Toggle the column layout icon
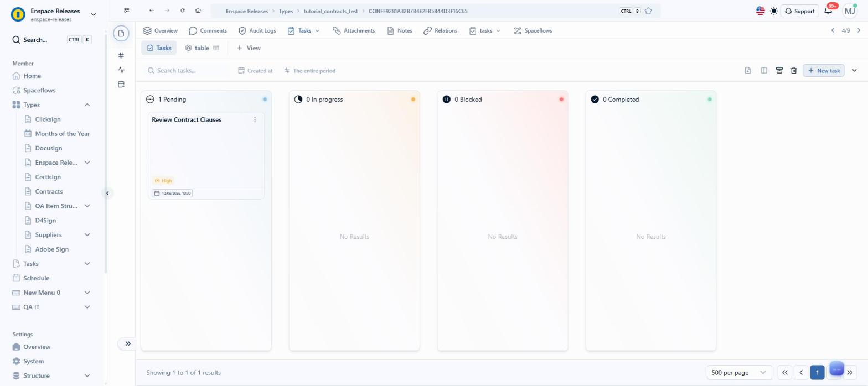The height and width of the screenshot is (386, 868). 764,70
